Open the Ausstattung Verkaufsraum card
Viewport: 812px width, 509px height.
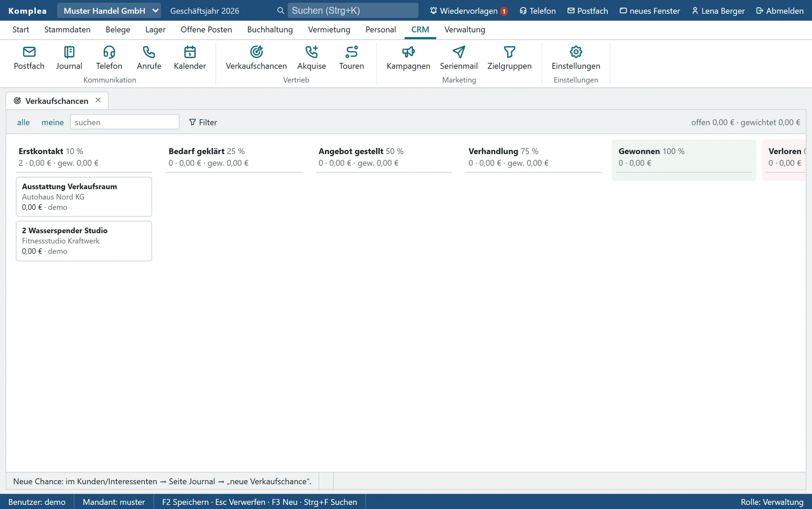[x=84, y=197]
